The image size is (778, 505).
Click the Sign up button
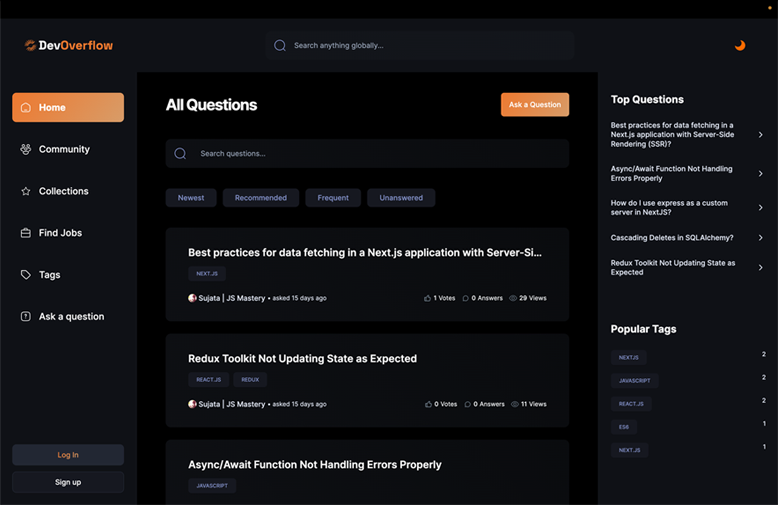[68, 482]
